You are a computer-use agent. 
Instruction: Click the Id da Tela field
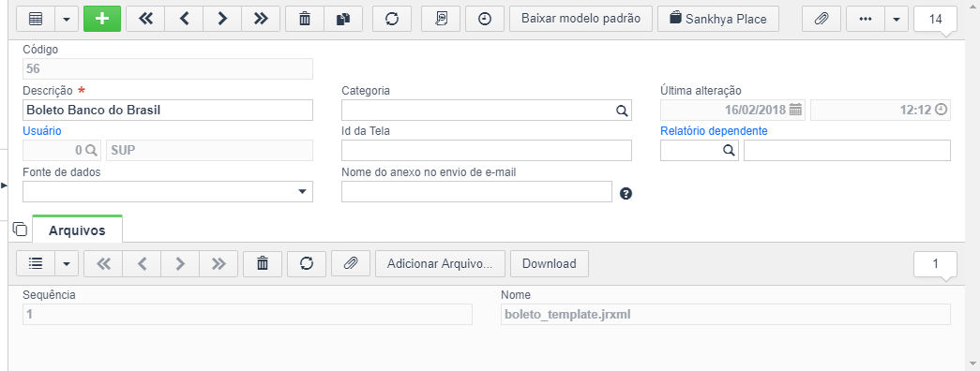click(487, 151)
